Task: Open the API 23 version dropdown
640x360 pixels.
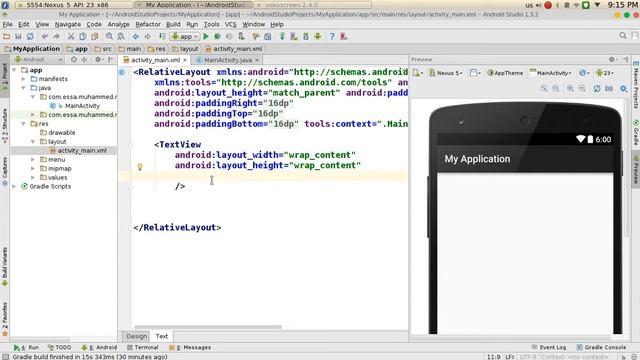Action: tap(604, 73)
